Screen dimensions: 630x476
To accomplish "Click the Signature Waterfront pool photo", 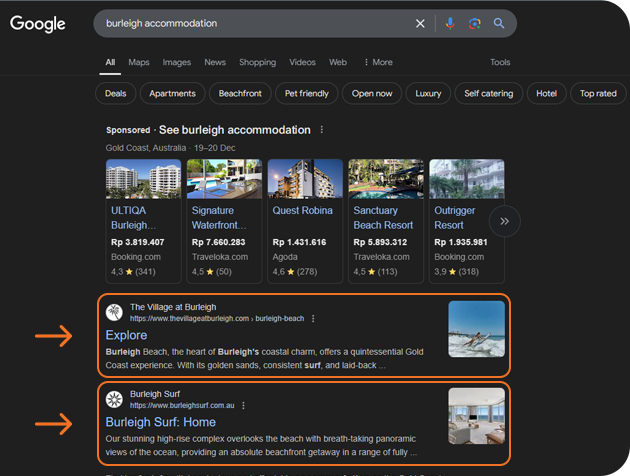I will (224, 179).
